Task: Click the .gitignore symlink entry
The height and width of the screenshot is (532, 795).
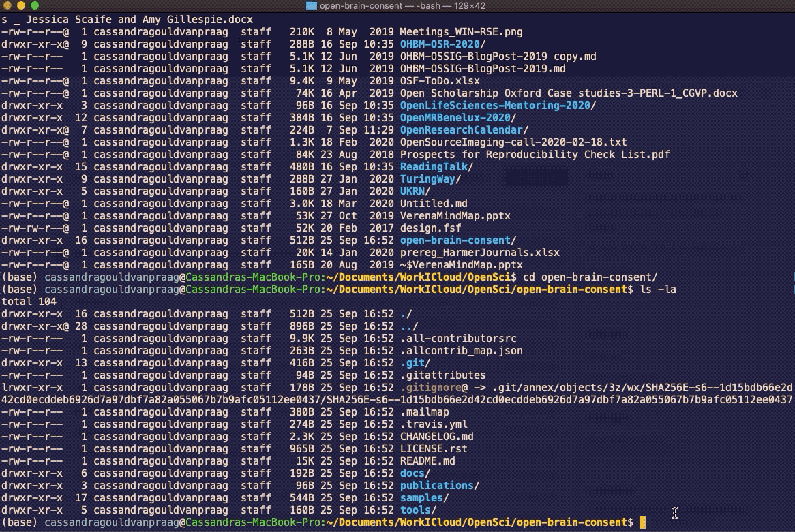Action: (x=429, y=387)
